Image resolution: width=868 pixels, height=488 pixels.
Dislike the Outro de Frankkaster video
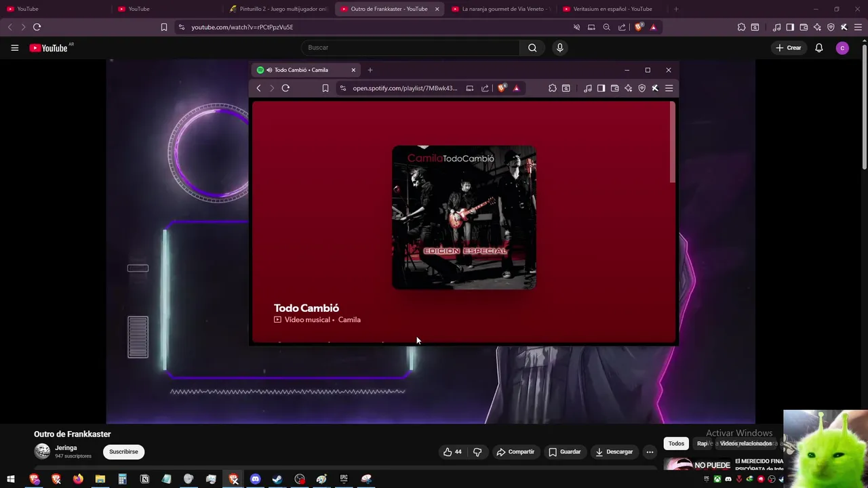click(477, 452)
